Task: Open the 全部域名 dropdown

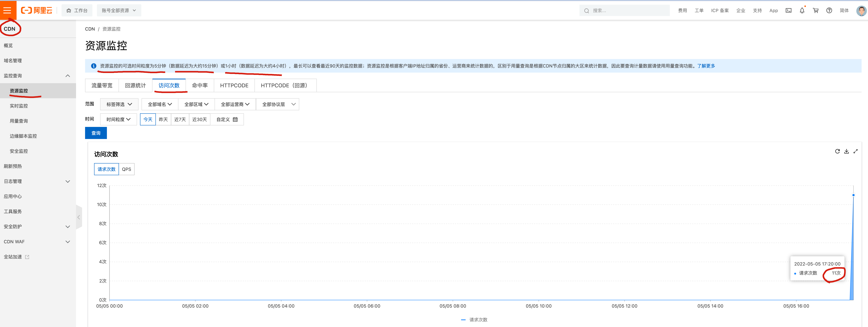Action: 160,104
